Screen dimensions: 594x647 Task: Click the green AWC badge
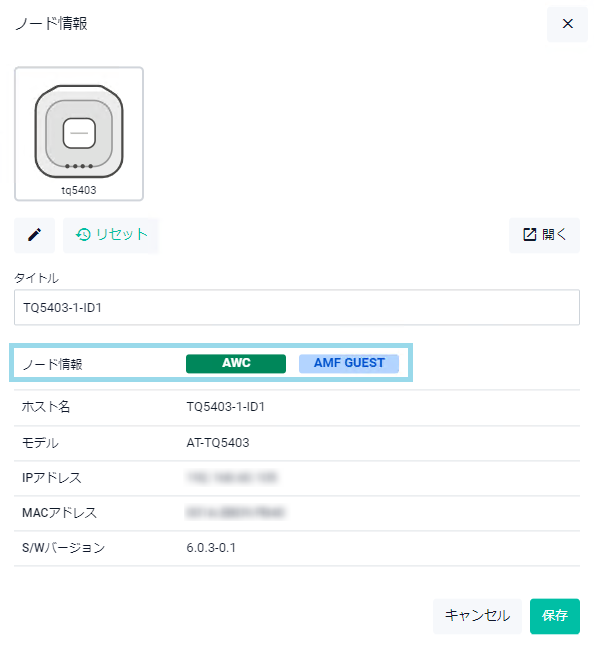coord(236,364)
